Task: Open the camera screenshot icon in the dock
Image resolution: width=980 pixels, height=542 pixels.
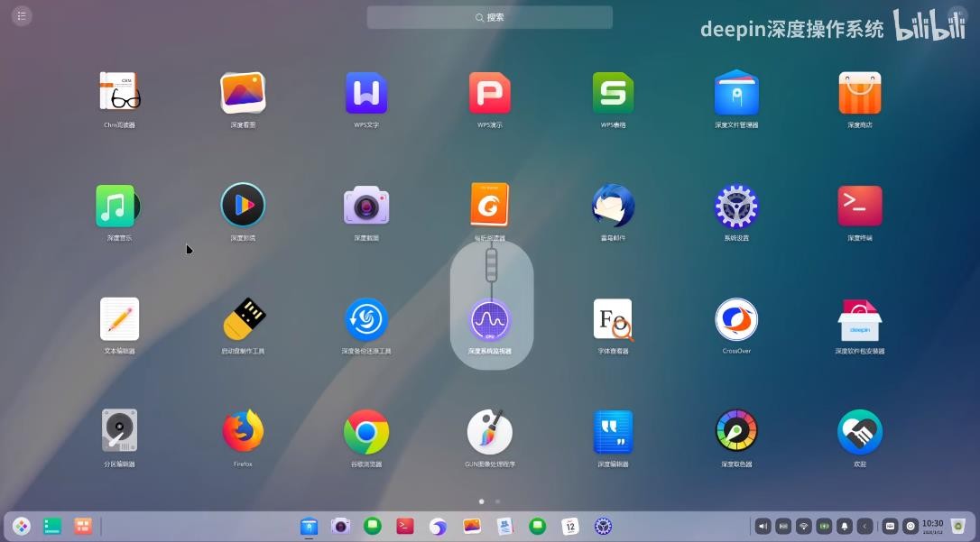Action: pyautogui.click(x=340, y=527)
